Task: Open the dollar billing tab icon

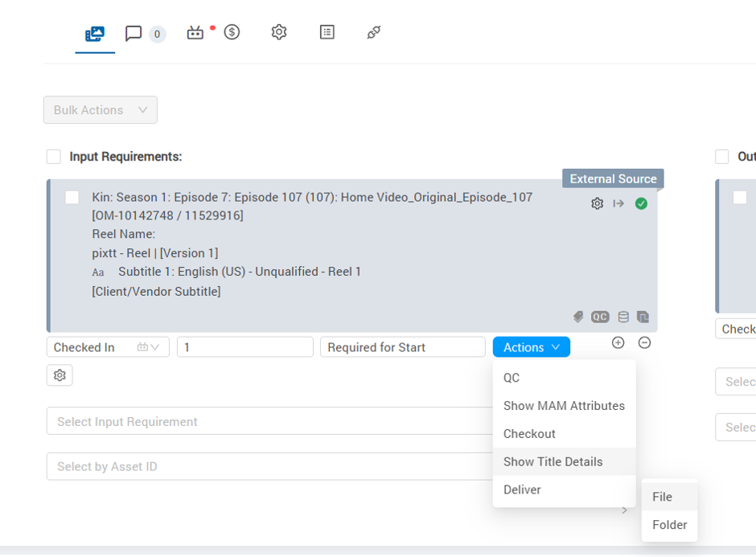Action: point(232,32)
